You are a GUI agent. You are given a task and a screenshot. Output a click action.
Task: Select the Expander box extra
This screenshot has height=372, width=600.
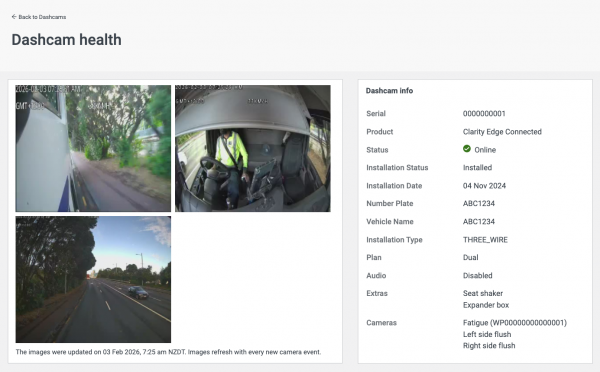coord(486,305)
